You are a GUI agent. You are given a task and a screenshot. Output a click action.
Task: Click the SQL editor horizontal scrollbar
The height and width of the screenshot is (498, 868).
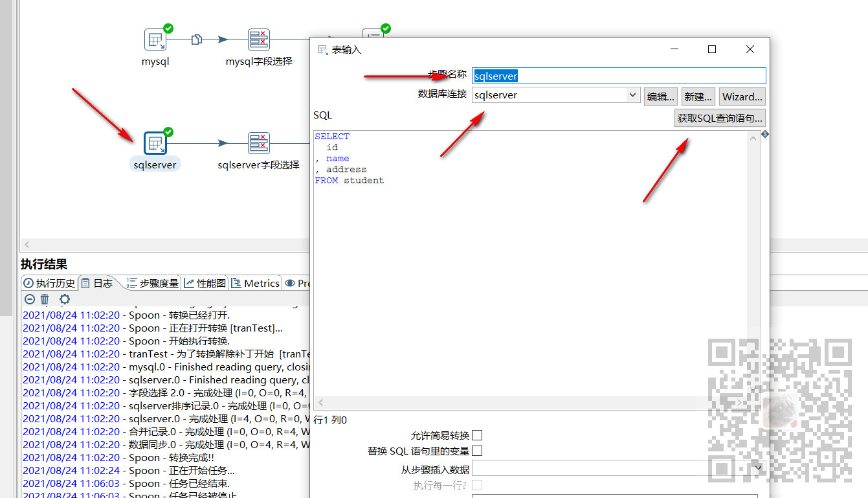[531, 403]
